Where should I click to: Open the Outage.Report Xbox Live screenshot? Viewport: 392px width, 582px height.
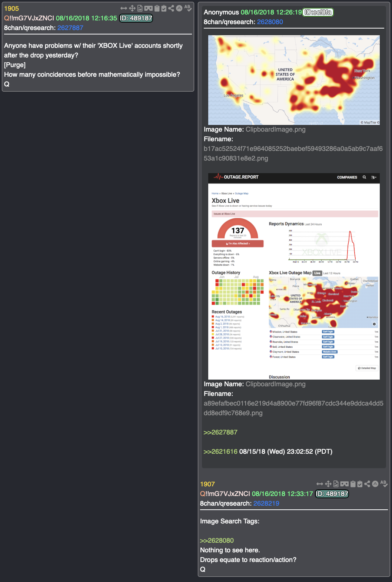tap(294, 276)
